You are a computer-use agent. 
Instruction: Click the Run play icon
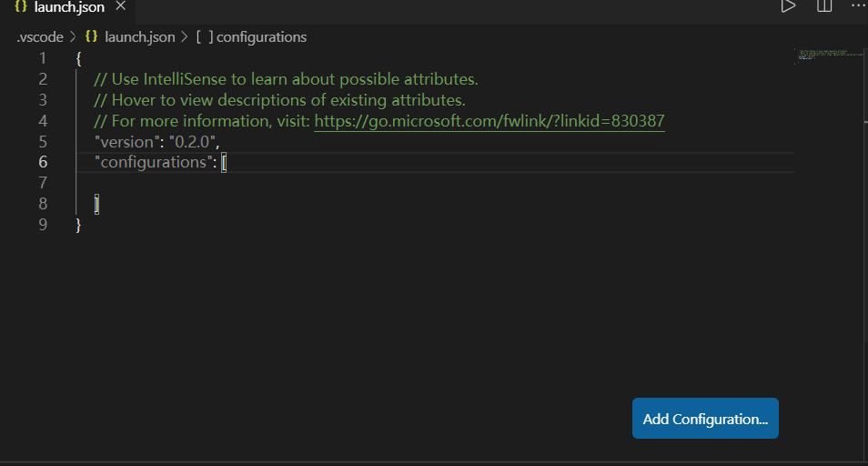click(x=788, y=6)
